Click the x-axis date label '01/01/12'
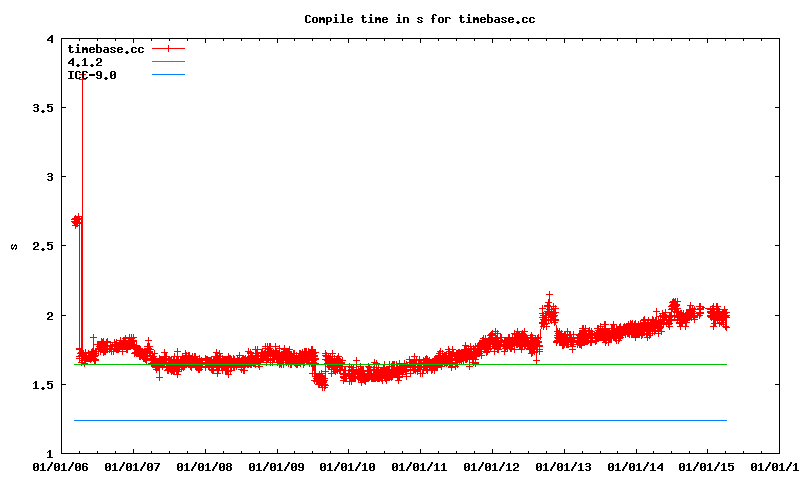800x480 pixels. tap(492, 466)
